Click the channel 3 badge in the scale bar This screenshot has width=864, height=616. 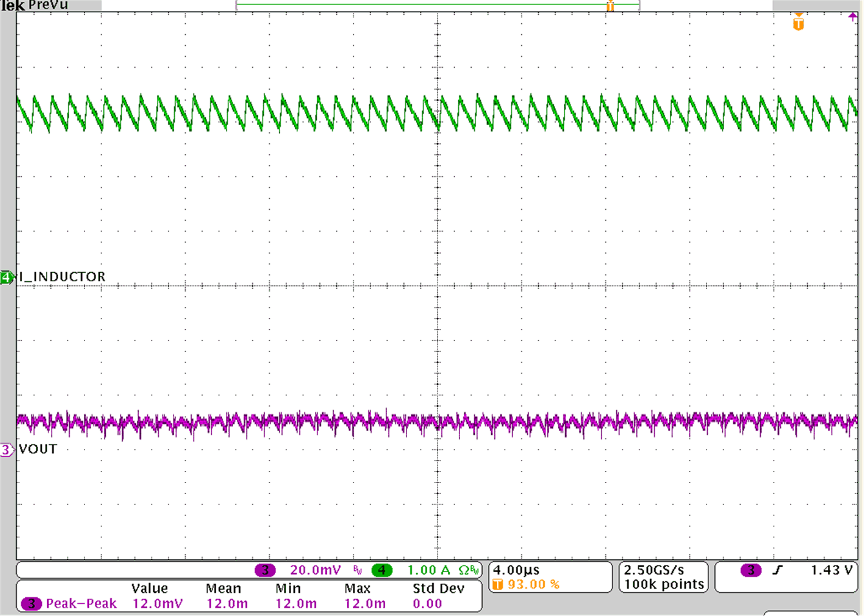tap(264, 570)
